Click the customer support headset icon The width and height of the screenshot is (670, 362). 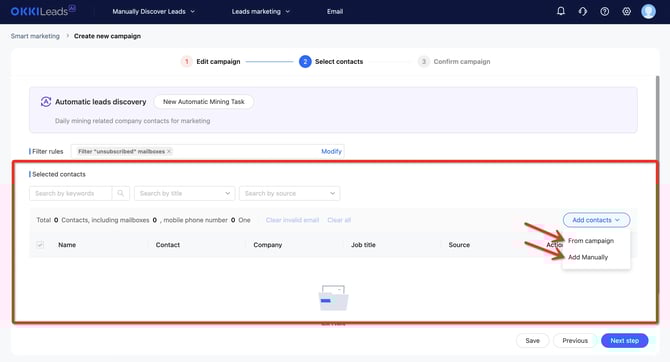click(582, 12)
